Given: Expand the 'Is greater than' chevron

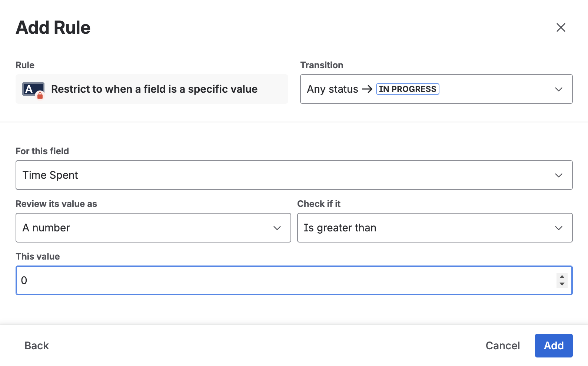Looking at the screenshot, I should coord(558,228).
